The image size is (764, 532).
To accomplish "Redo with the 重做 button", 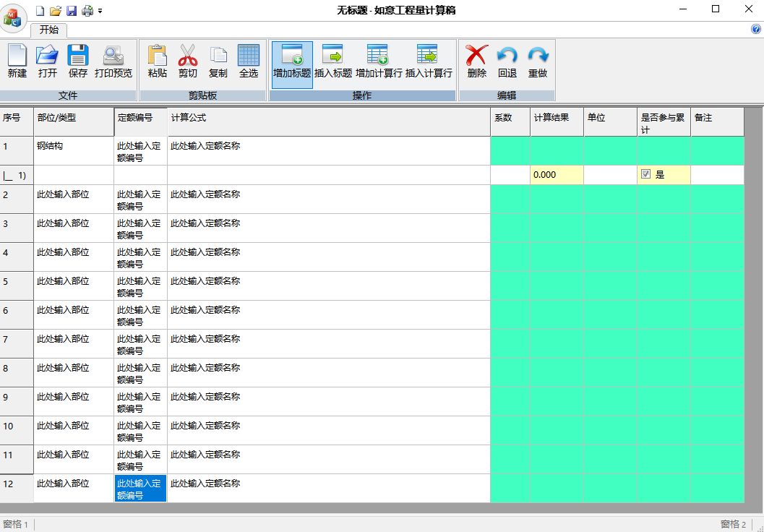I will coord(538,61).
